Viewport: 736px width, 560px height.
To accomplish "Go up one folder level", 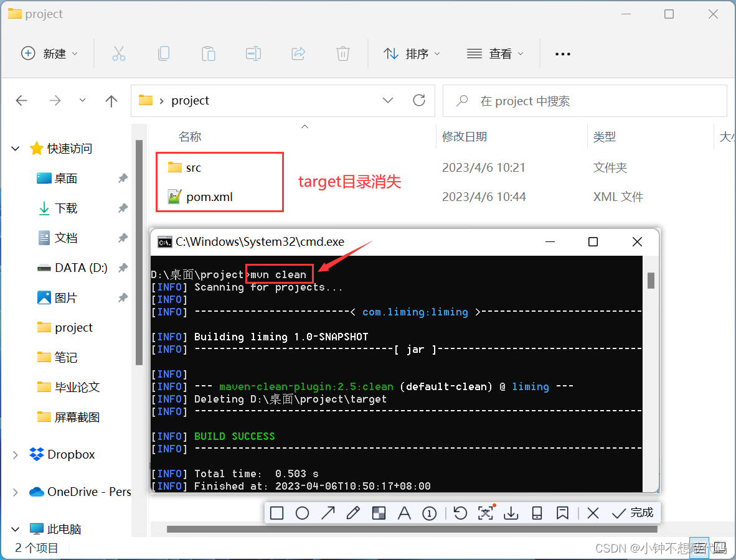I will click(111, 100).
